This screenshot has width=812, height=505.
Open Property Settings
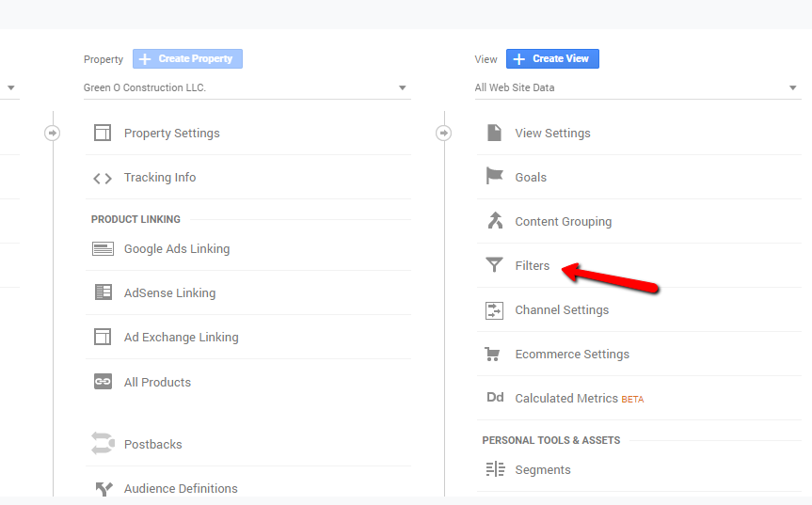171,134
